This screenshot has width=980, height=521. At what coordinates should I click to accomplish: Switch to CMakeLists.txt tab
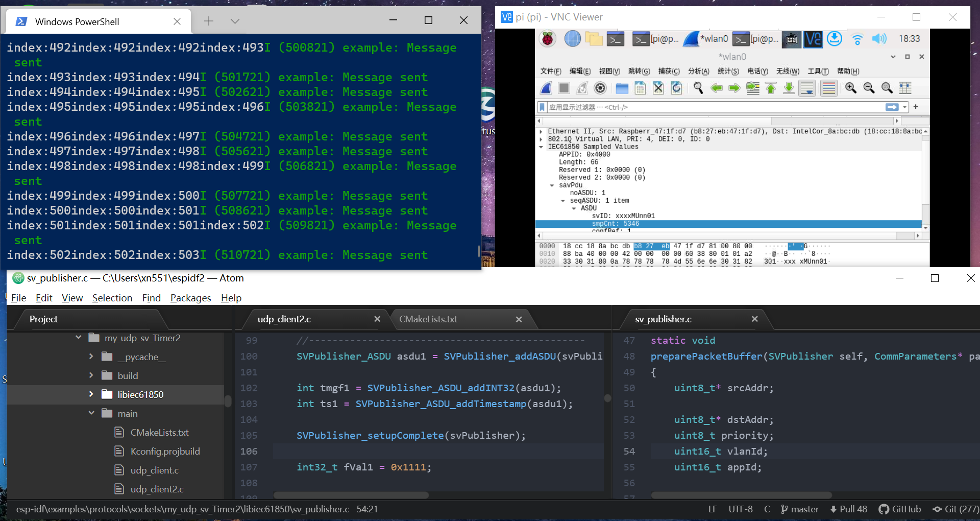pos(428,319)
